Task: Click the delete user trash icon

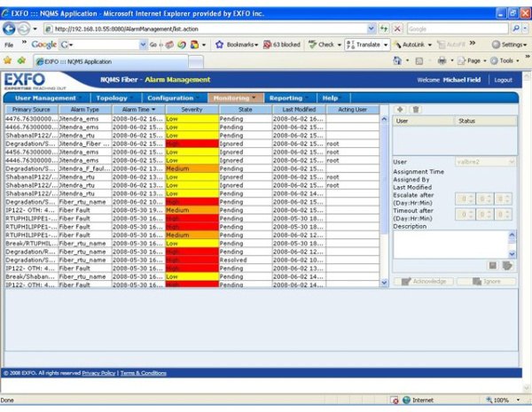Action: [x=415, y=109]
